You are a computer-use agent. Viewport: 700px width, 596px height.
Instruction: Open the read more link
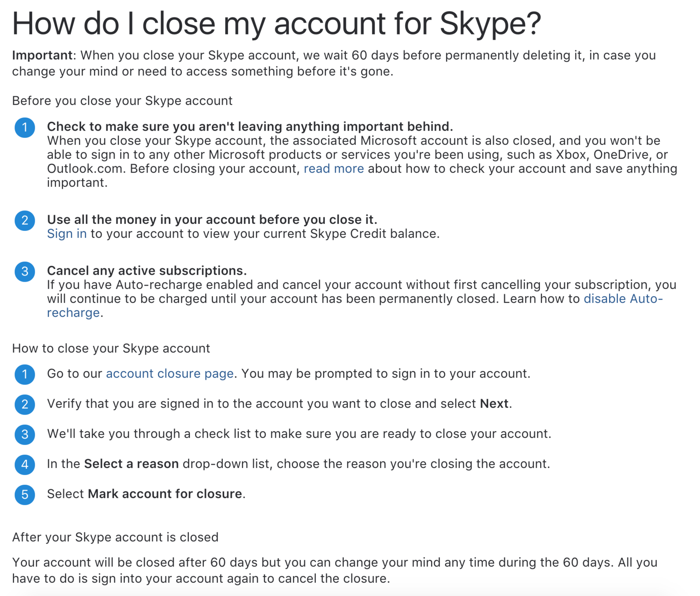tap(334, 169)
